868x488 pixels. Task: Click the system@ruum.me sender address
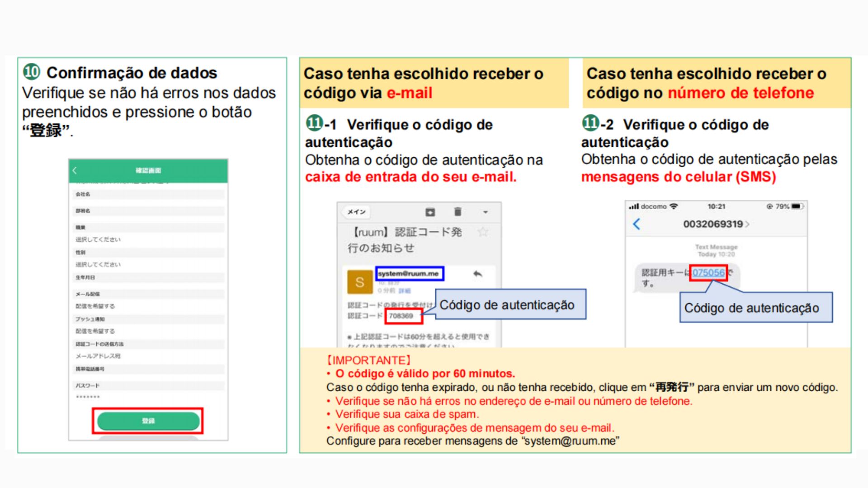click(x=409, y=274)
